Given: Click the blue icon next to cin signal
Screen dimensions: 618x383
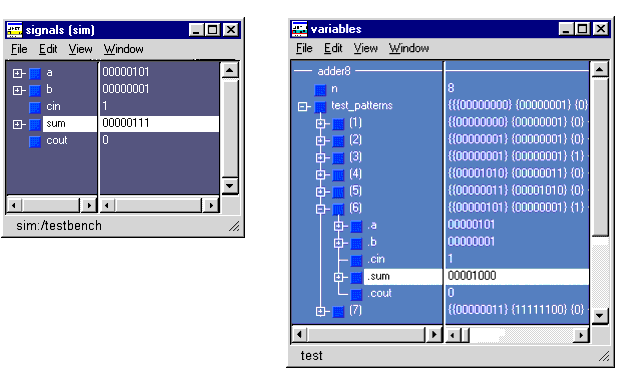Looking at the screenshot, I should tap(35, 107).
